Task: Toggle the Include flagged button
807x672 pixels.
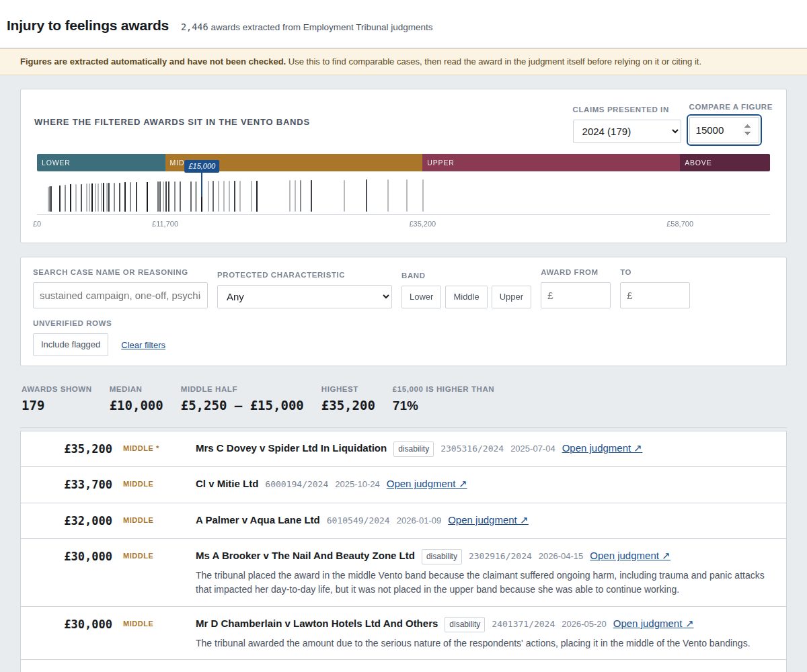Action: coord(71,345)
